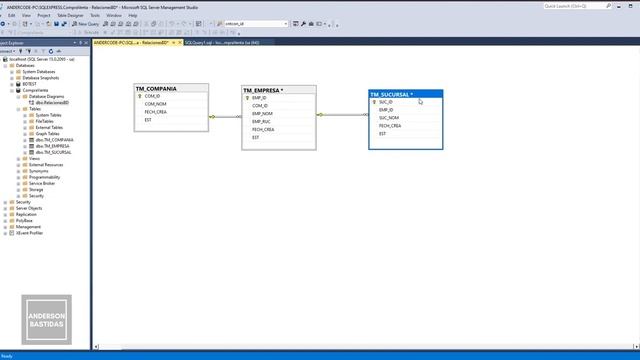
Task: Close the RelacionesBD diagram tab
Action: [x=180, y=42]
